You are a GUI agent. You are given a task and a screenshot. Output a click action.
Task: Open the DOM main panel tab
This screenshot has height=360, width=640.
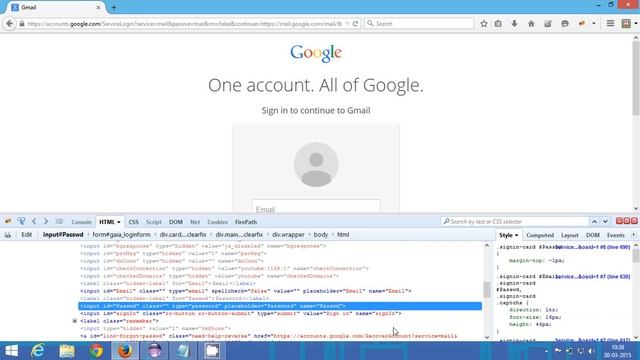tap(176, 222)
